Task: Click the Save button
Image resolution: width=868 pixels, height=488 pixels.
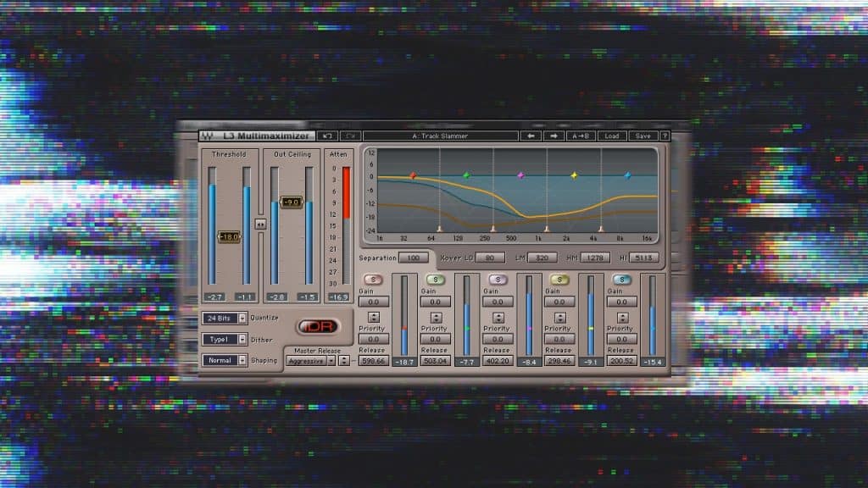Action: (x=643, y=136)
